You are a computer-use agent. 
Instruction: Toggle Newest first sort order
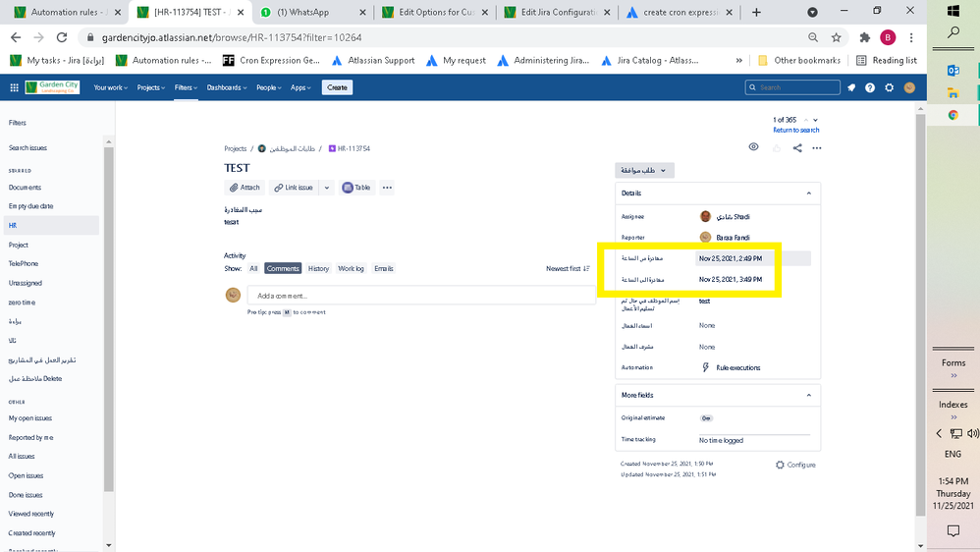pos(569,269)
